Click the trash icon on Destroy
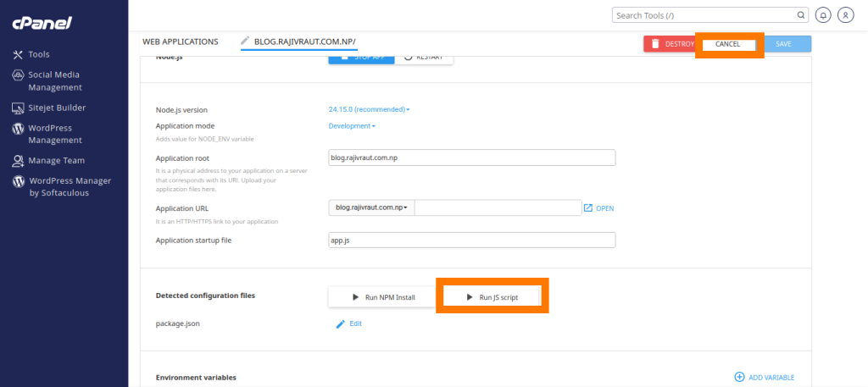 click(x=655, y=44)
